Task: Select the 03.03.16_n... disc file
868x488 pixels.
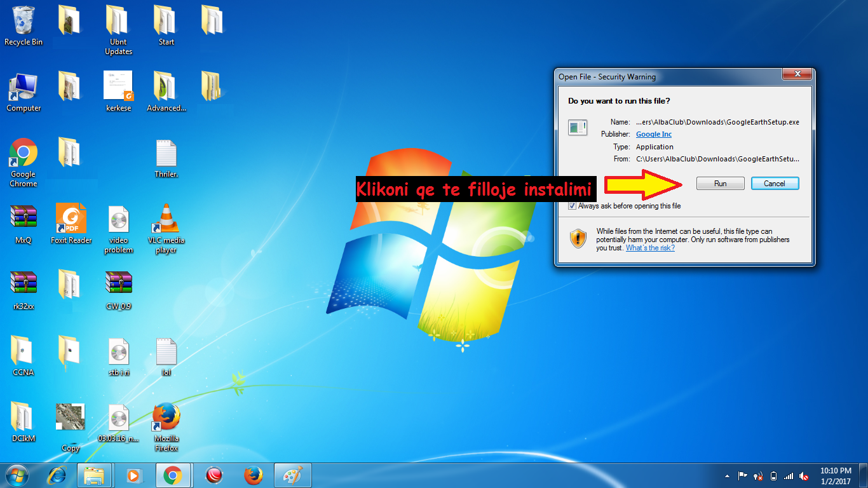Action: [x=118, y=423]
